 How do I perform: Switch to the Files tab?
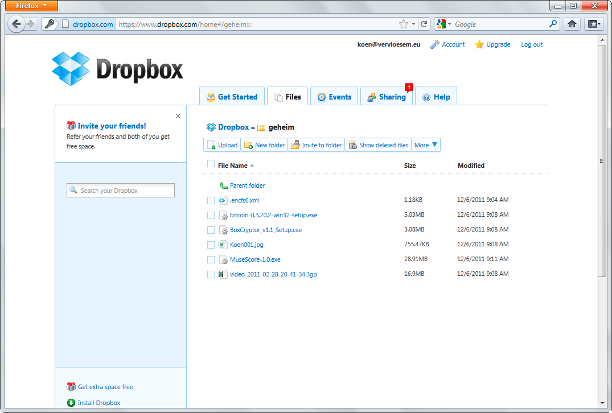pyautogui.click(x=288, y=96)
